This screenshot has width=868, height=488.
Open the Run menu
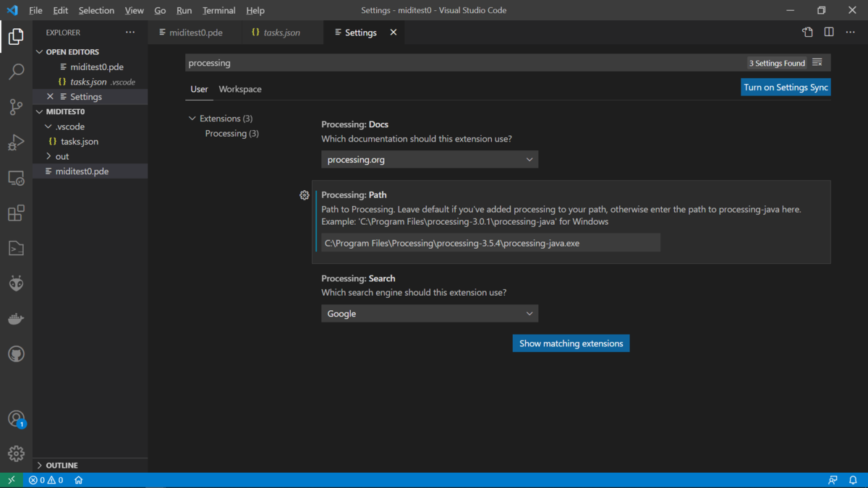pos(184,11)
